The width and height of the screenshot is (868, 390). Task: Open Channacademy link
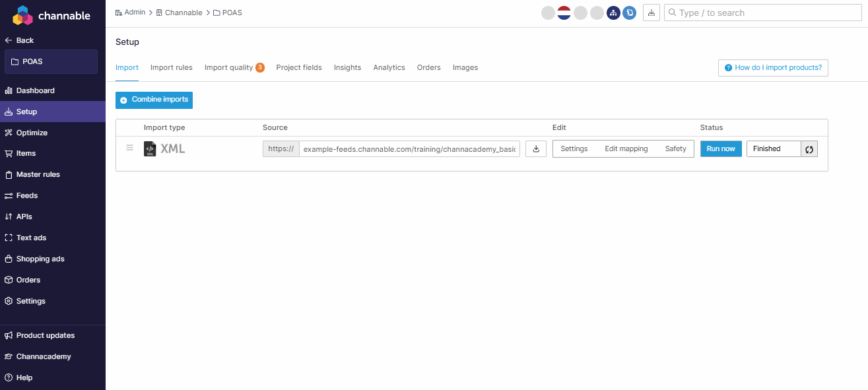click(53, 356)
